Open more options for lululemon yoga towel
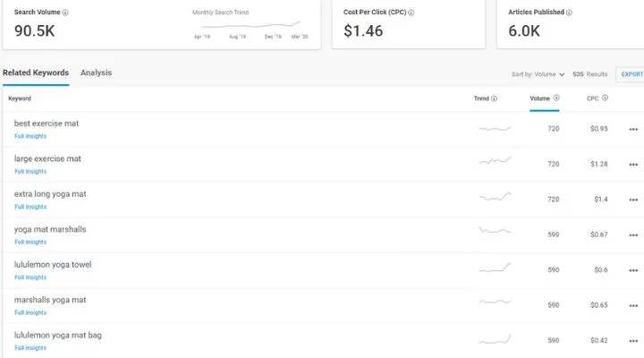644x358 pixels. point(633,271)
